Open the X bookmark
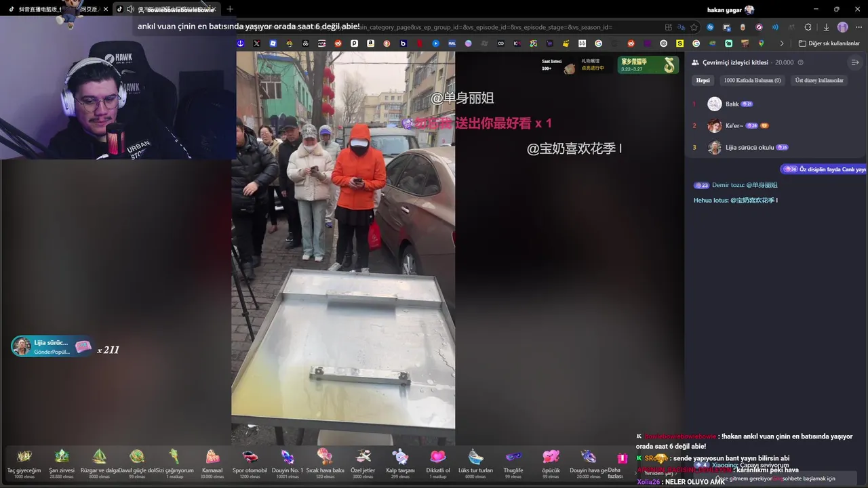This screenshot has width=868, height=488. [256, 43]
